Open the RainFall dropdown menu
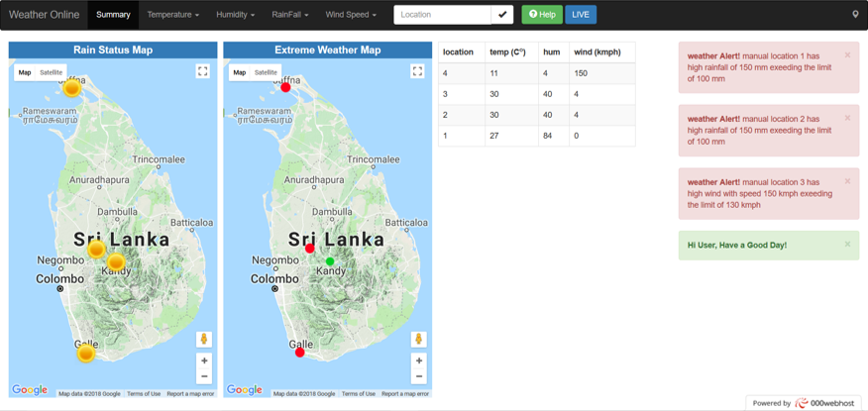The height and width of the screenshot is (411, 868). click(290, 15)
